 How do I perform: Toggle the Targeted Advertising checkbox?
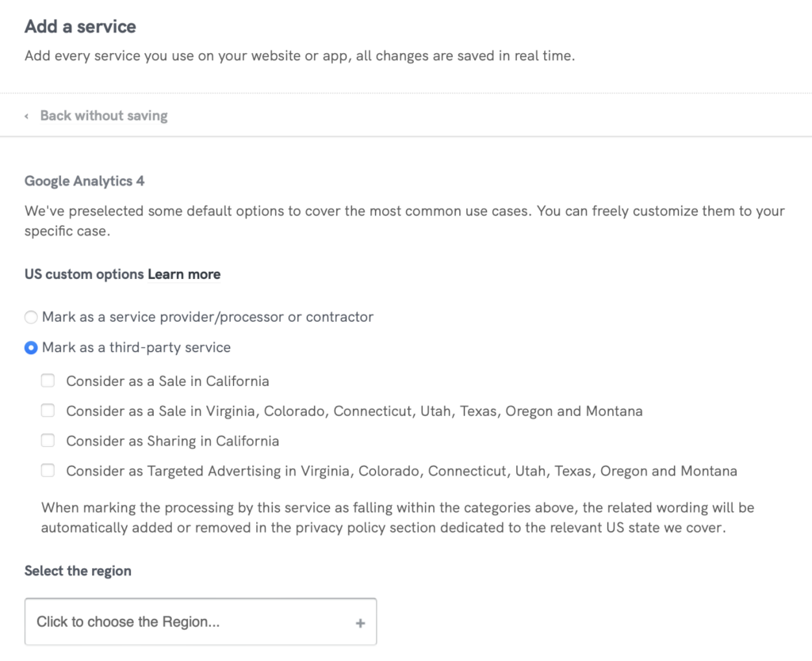pyautogui.click(x=48, y=471)
